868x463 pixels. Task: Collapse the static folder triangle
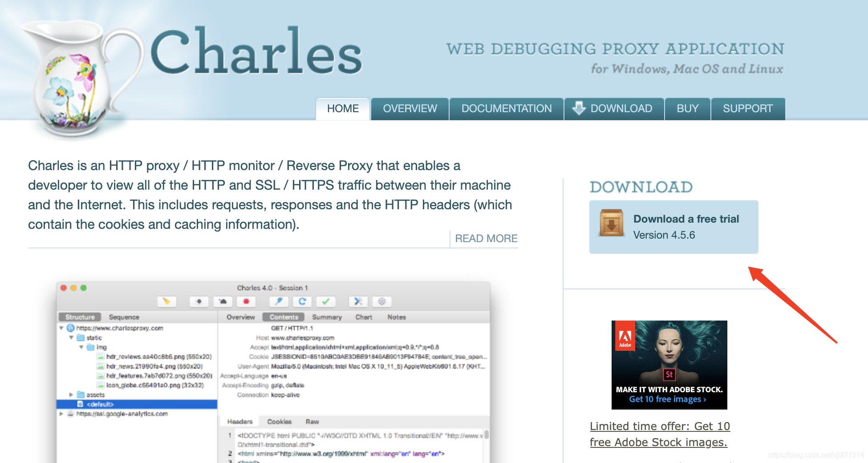pos(71,337)
